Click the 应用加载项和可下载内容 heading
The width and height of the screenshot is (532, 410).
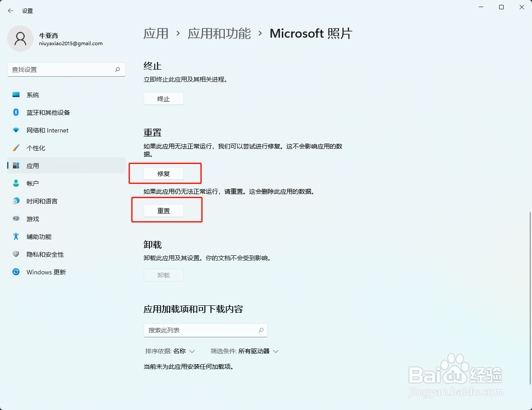pyautogui.click(x=193, y=309)
